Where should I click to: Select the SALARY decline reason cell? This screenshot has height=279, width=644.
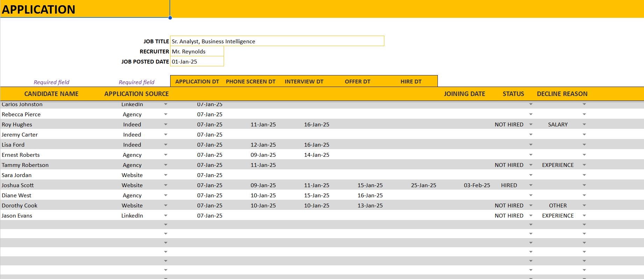(x=558, y=124)
